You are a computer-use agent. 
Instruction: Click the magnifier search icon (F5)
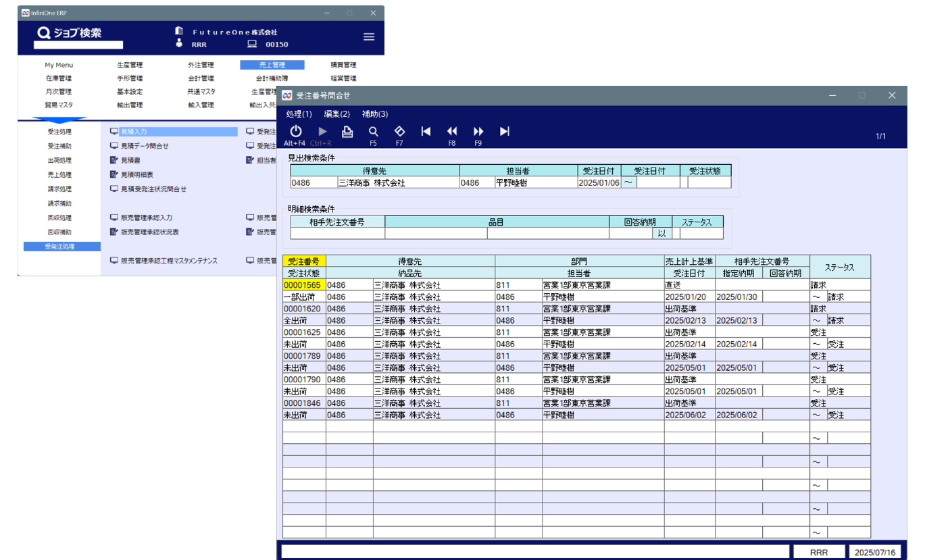click(373, 132)
